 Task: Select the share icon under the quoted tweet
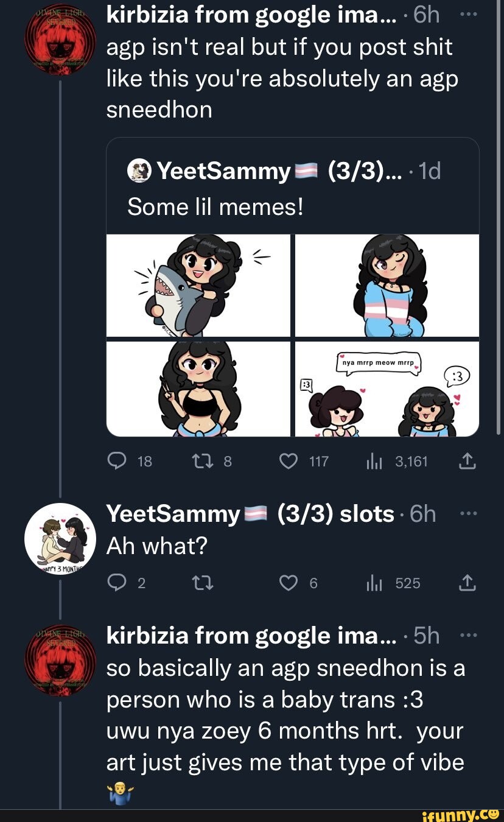tap(466, 461)
